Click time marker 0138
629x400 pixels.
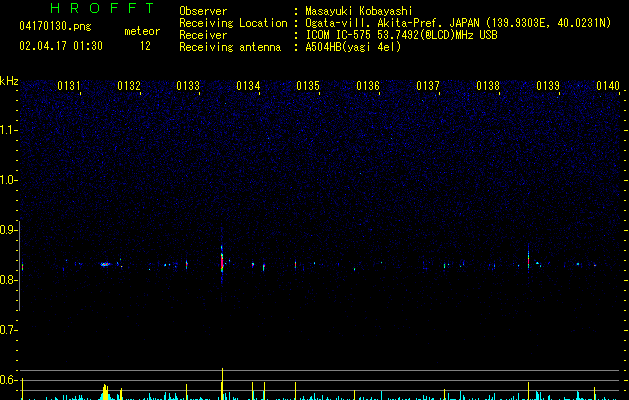click(x=488, y=86)
